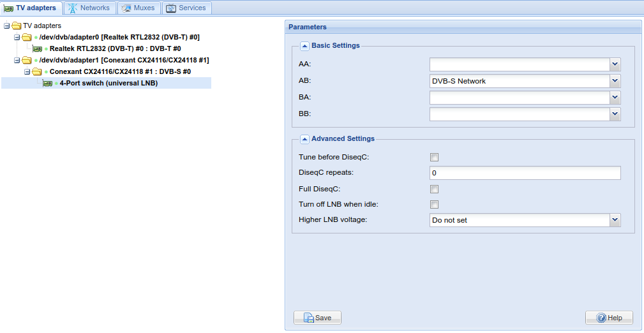This screenshot has width=644, height=333.
Task: Click the folder icon of /dev/dvb/adapter1
Action: (27, 60)
